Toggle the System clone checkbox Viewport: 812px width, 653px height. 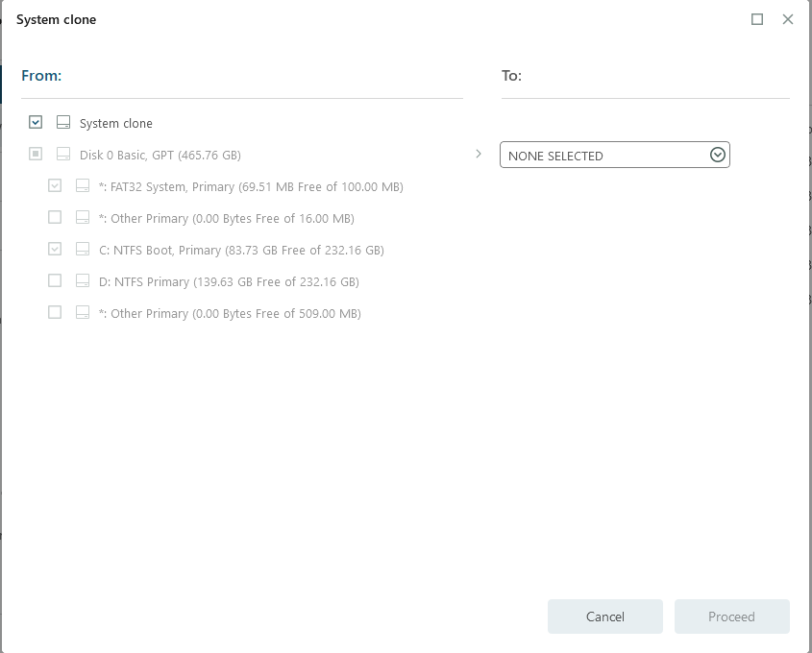click(36, 123)
